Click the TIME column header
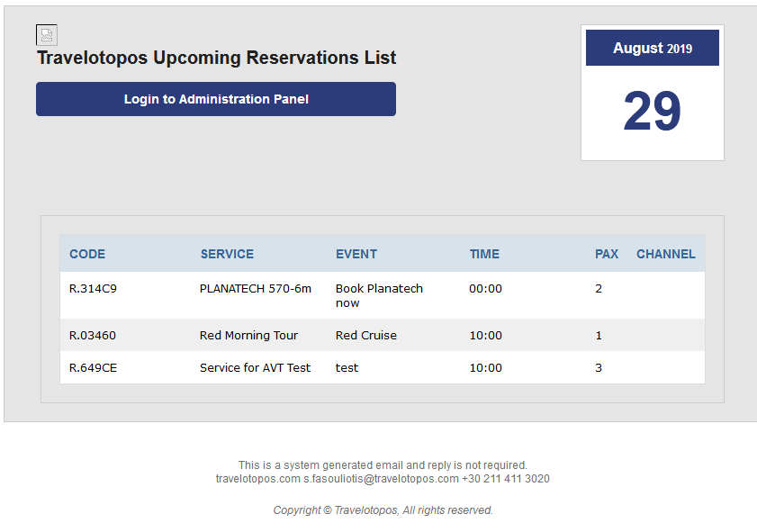 tap(484, 254)
